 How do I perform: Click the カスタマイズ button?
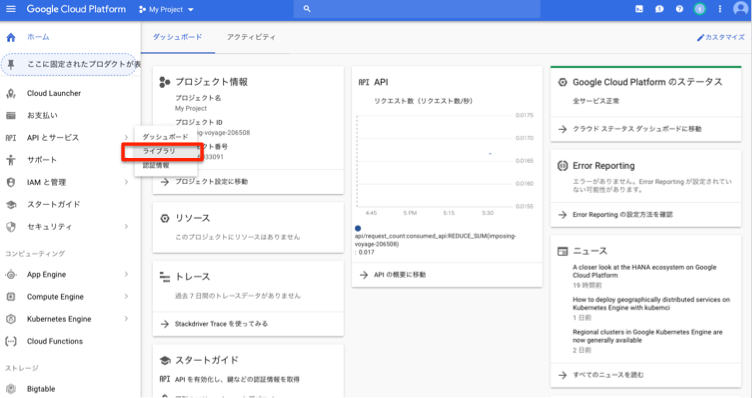click(720, 37)
